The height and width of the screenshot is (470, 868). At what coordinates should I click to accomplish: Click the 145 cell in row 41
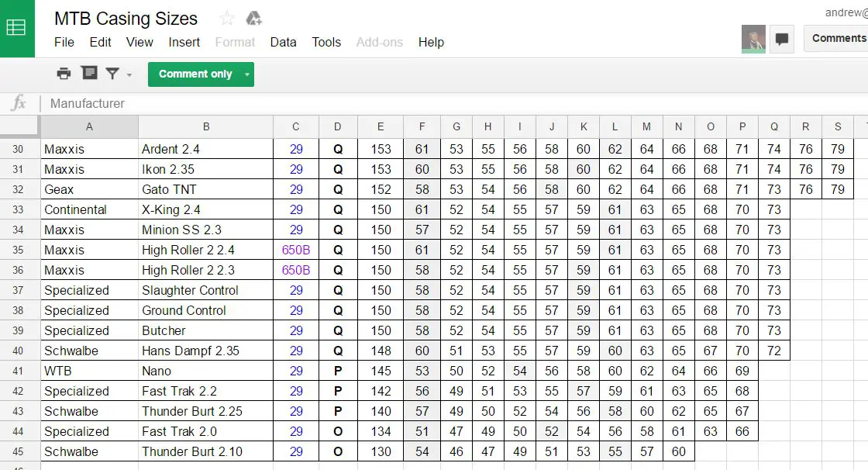click(381, 371)
